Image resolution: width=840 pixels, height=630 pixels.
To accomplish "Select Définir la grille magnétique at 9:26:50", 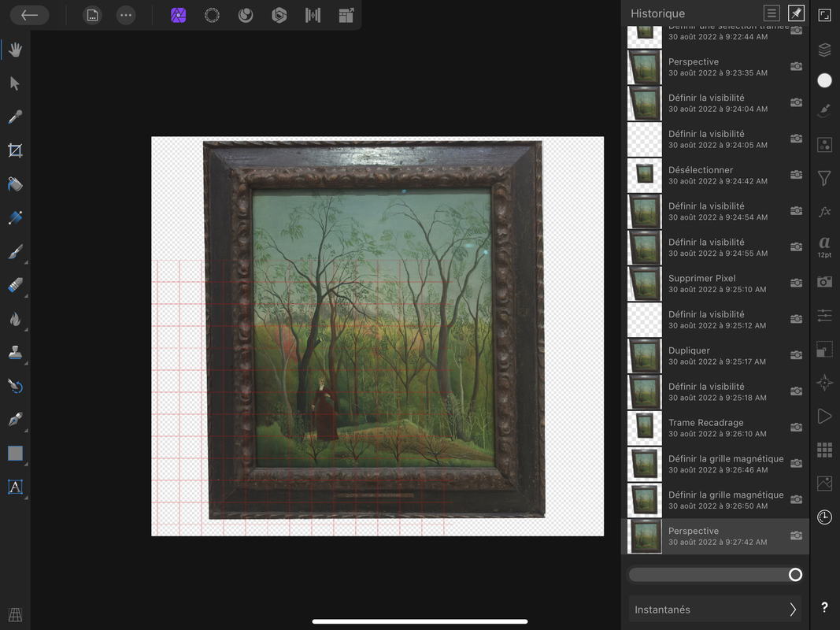I will point(715,500).
